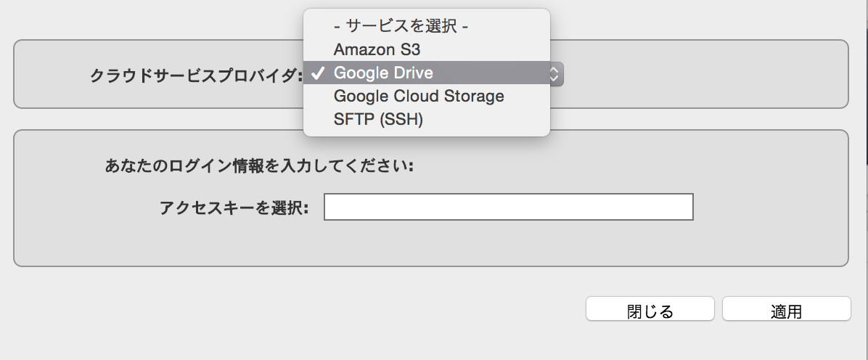
Task: Click the up-down arrows of provider popup
Action: (554, 73)
